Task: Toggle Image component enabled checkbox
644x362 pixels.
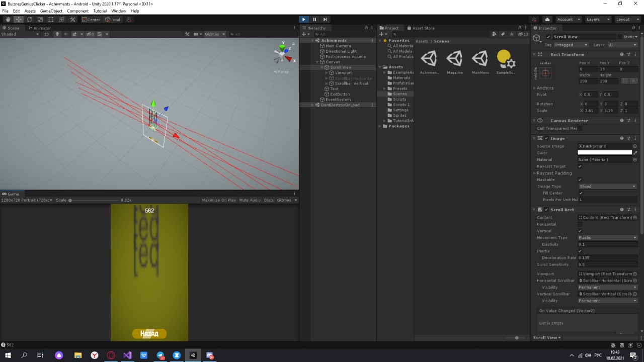Action: tap(547, 138)
